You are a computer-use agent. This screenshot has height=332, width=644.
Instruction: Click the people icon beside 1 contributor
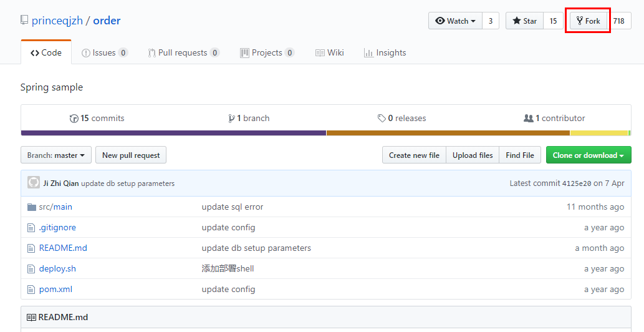pos(528,119)
